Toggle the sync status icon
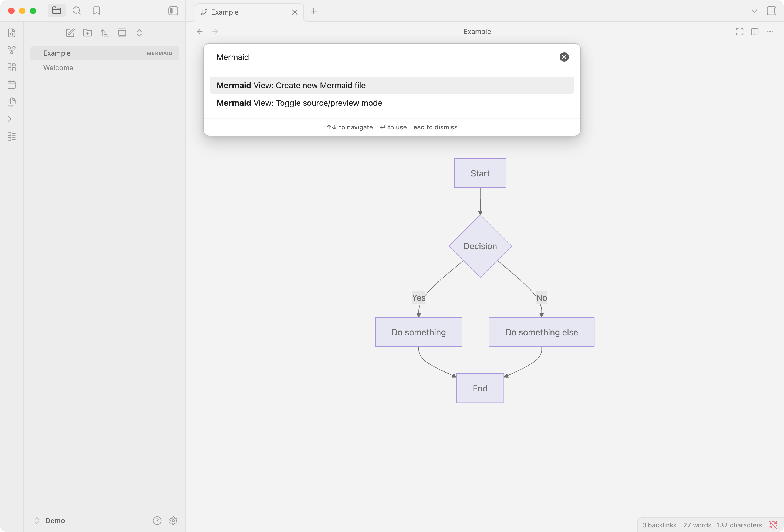Image resolution: width=784 pixels, height=532 pixels. coord(773,525)
